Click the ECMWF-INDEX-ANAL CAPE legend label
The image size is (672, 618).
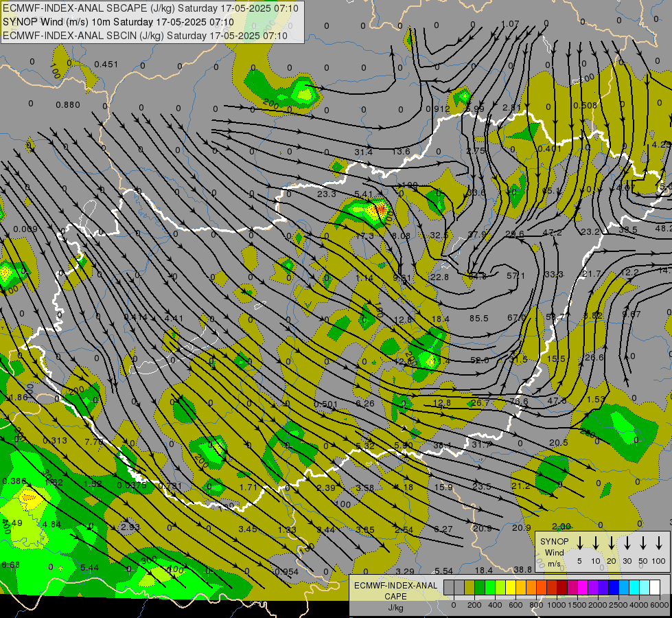(x=395, y=591)
